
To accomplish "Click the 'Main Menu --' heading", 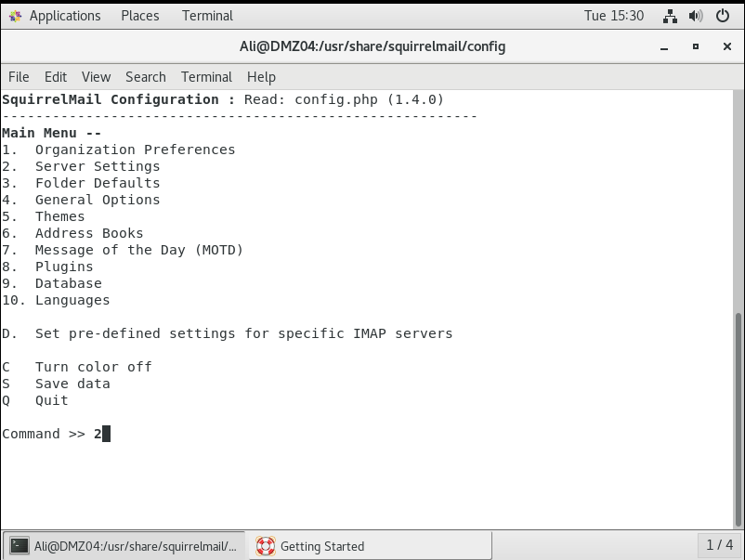I will click(x=51, y=133).
